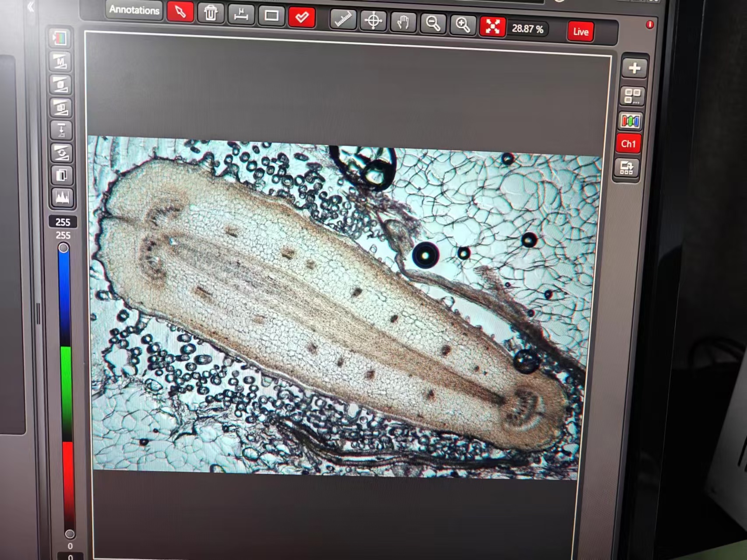Toggle the red checkmark annotation button
This screenshot has width=747, height=560.
tap(302, 17)
